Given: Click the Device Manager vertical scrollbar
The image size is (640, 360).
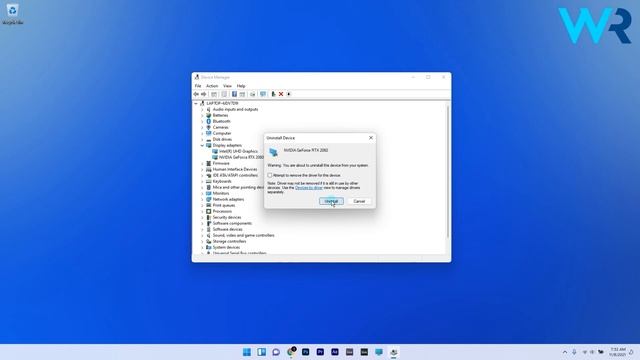Looking at the screenshot, I should click(x=448, y=171).
